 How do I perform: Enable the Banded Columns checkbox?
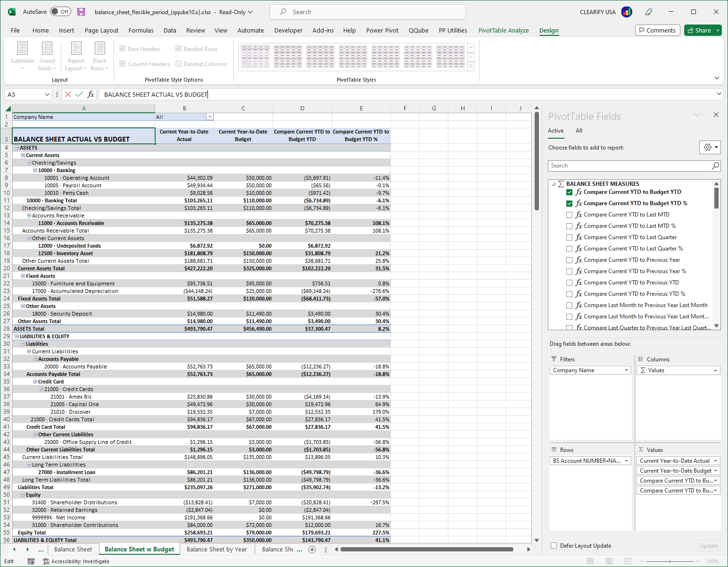click(178, 64)
